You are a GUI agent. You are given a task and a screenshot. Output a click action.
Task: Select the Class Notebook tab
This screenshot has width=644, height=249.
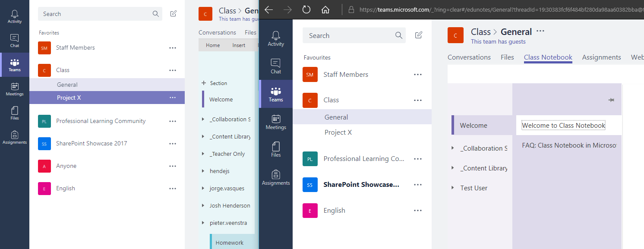tap(548, 57)
